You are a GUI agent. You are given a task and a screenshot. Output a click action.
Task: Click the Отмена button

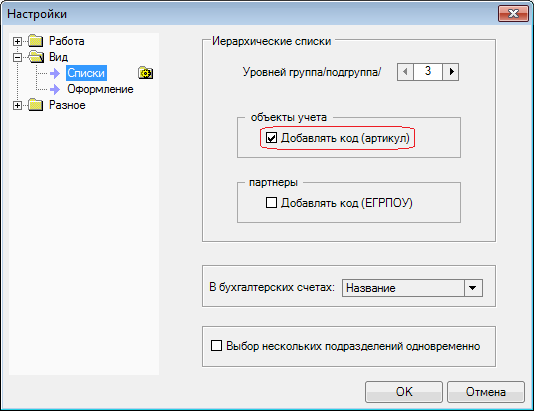[486, 392]
